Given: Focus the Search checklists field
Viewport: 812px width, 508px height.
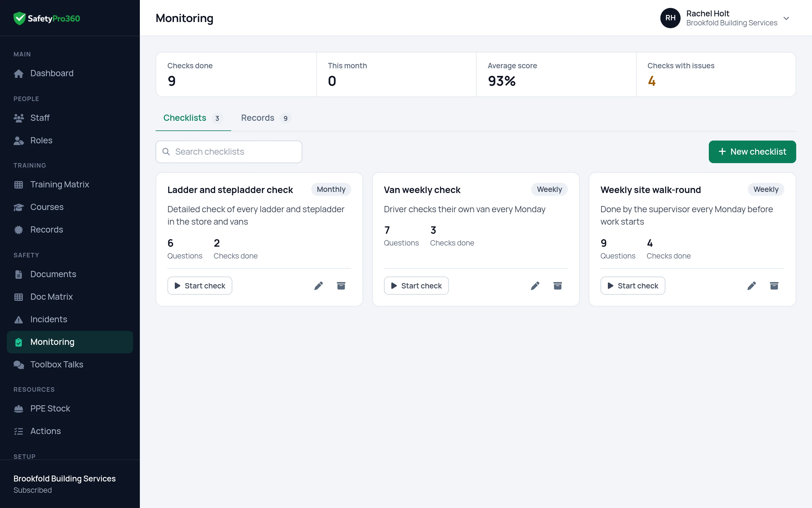Looking at the screenshot, I should point(229,152).
